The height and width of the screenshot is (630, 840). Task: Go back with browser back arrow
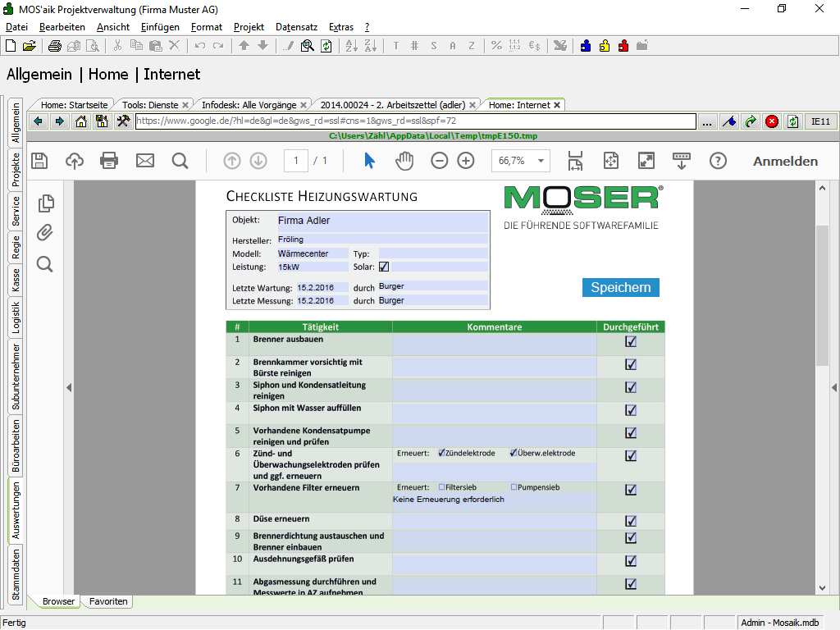click(38, 121)
